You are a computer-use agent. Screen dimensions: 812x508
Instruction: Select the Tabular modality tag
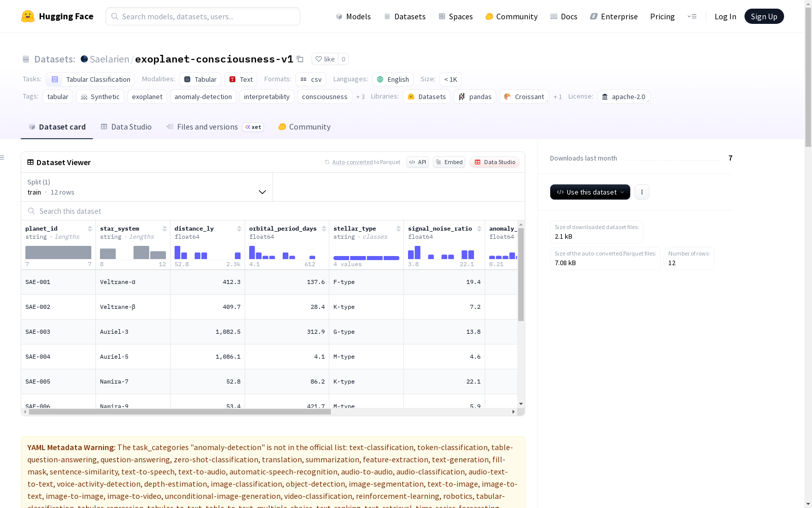click(x=200, y=79)
